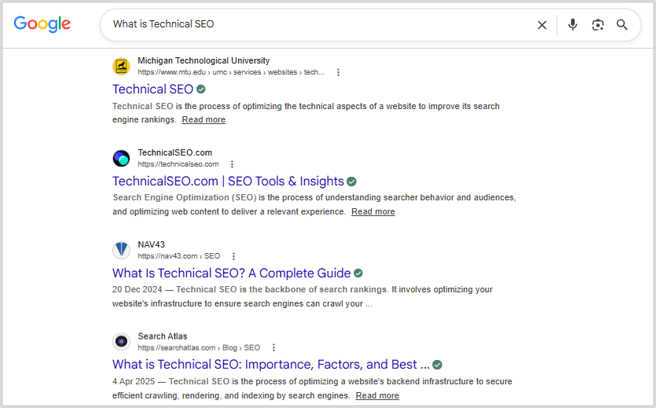Open TechnicalSEO.com SEO Tools & Insights link
This screenshot has width=656, height=408.
coord(228,181)
